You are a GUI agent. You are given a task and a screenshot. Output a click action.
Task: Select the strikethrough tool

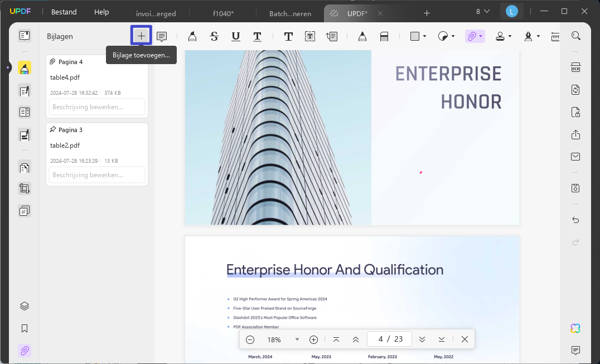(x=214, y=36)
